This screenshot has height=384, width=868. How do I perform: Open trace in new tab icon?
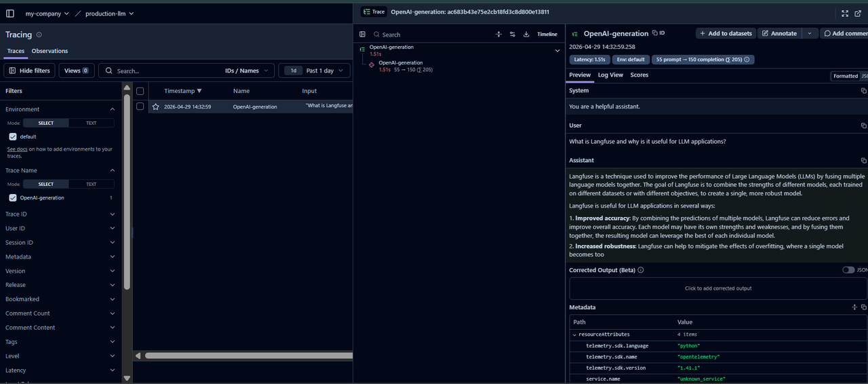pos(859,13)
